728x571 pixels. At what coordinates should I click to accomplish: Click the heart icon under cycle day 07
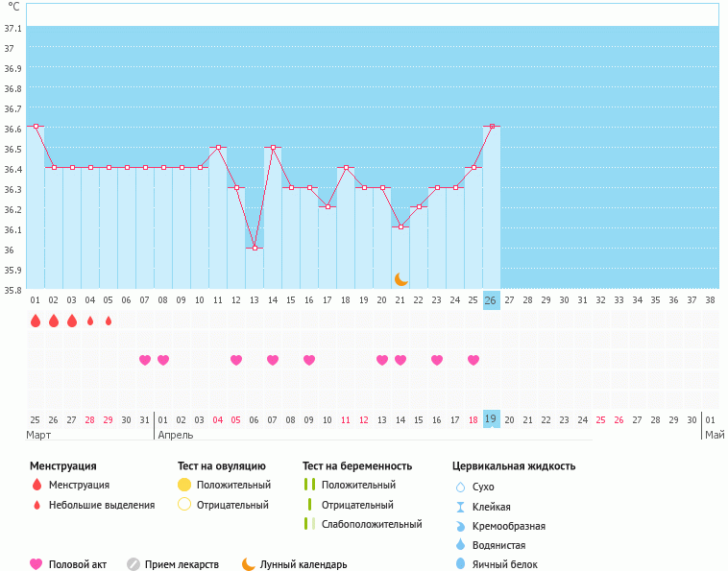pos(145,360)
